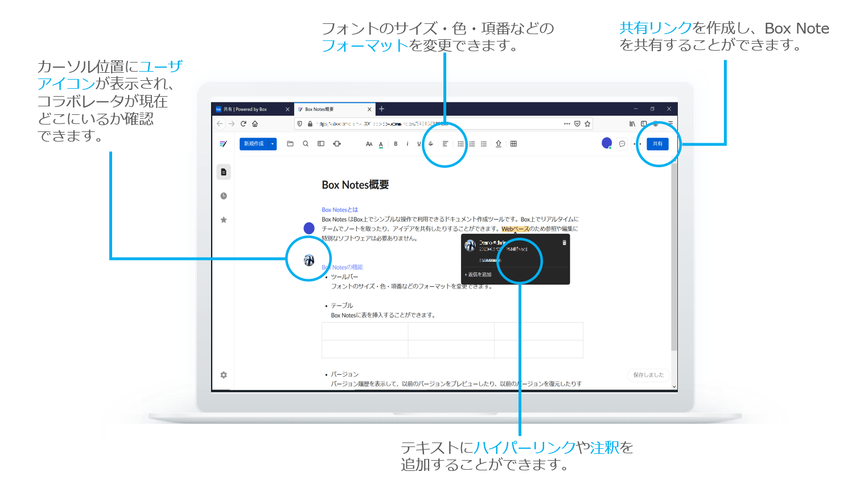Viewport: 868px width, 484px height.
Task: Click the Box Notes pen logo icon
Action: point(223,143)
